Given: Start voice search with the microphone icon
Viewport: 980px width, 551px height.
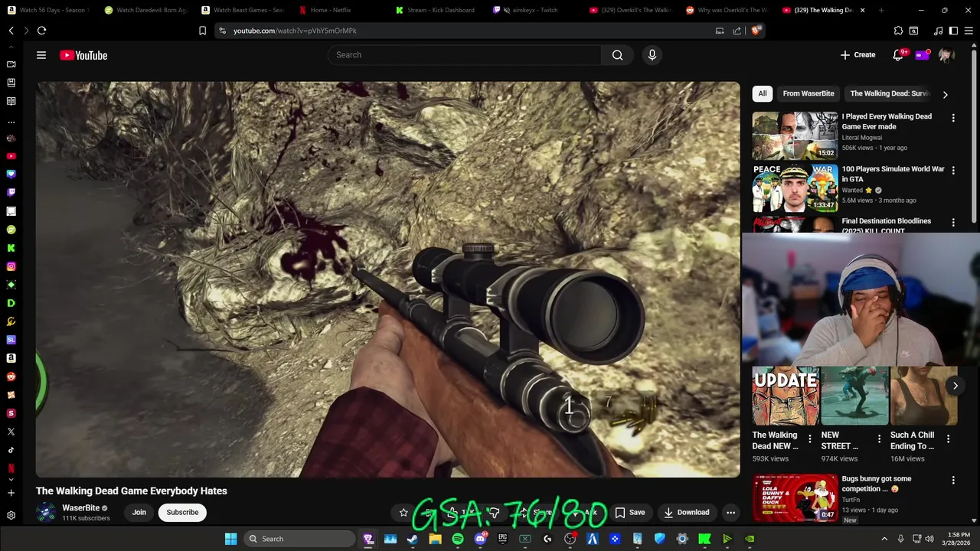Looking at the screenshot, I should 652,55.
